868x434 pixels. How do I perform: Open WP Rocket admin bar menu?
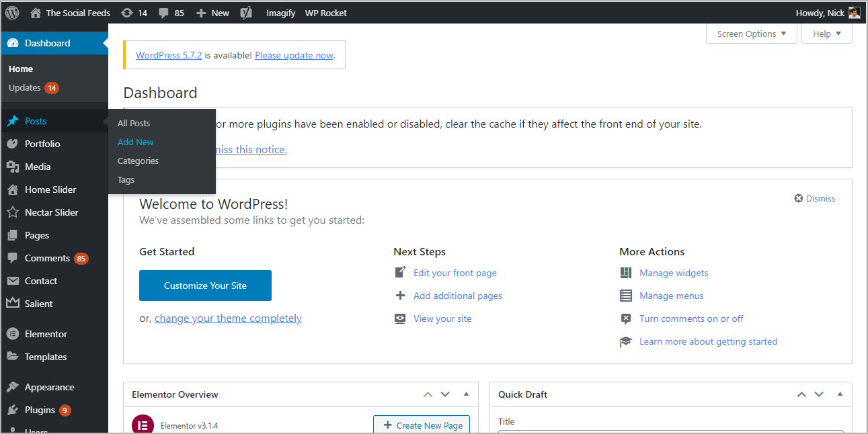pyautogui.click(x=326, y=13)
